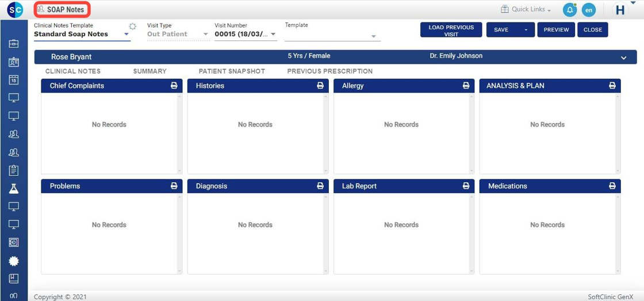Click the Load Previous Visit button
This screenshot has width=644, height=301.
[451, 30]
